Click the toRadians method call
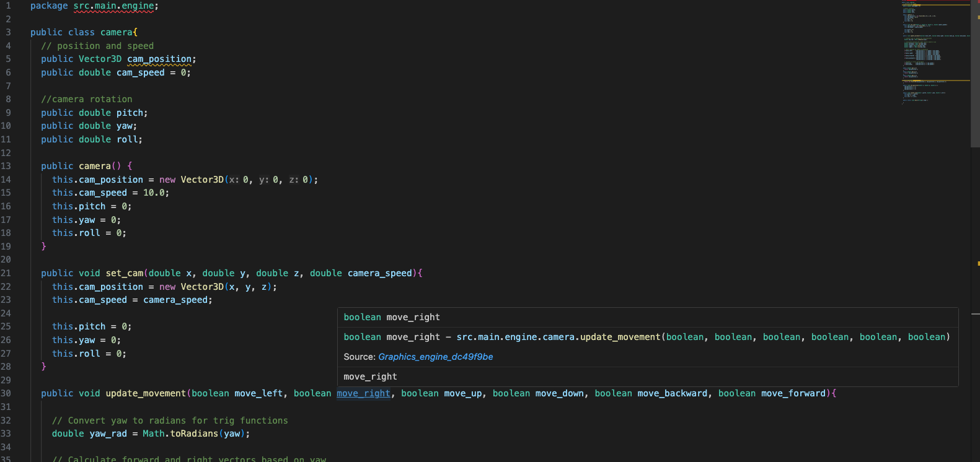 194,434
